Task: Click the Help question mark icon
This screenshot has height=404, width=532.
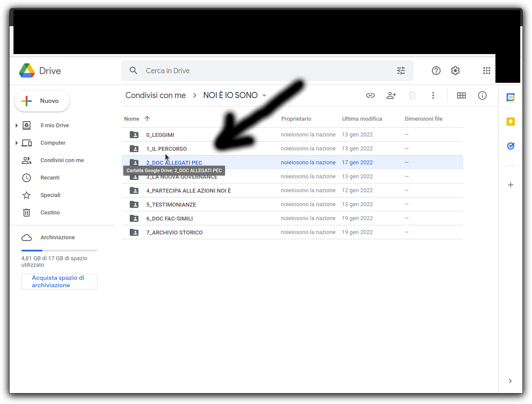Action: point(436,71)
